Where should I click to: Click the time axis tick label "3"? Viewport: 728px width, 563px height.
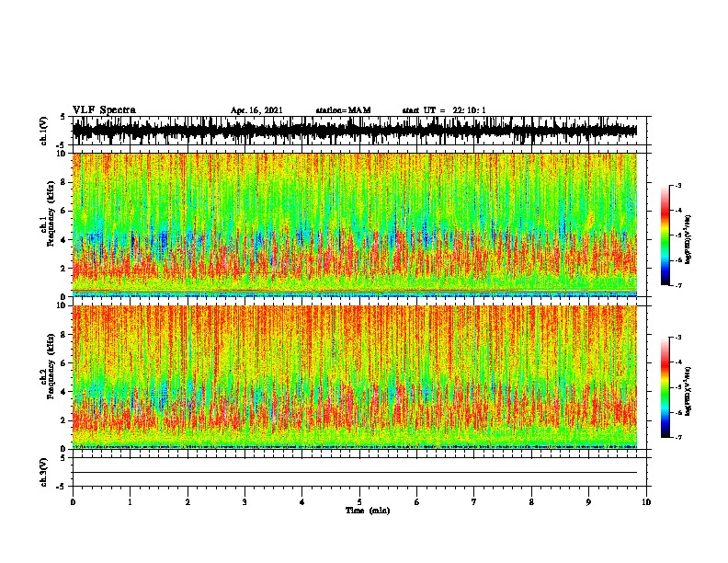click(x=245, y=501)
